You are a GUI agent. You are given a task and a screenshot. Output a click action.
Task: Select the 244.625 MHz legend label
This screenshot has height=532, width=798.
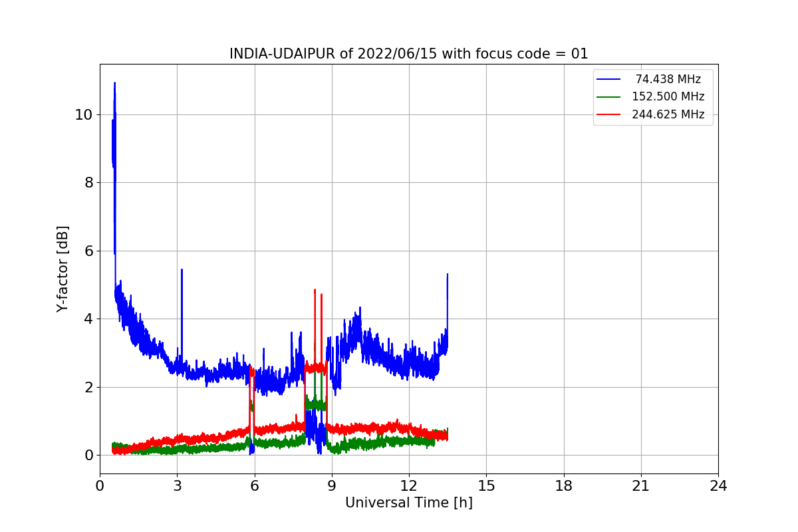[x=668, y=114]
